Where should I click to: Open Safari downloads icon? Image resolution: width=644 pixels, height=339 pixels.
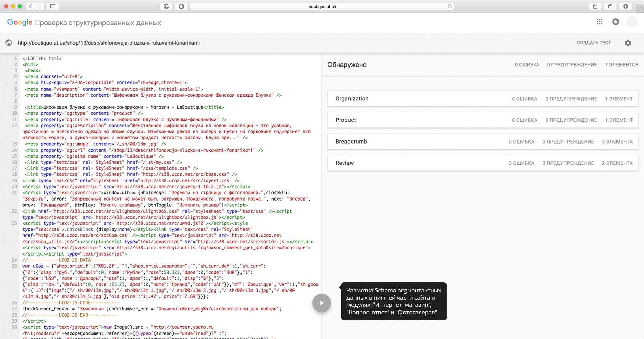pos(625,6)
